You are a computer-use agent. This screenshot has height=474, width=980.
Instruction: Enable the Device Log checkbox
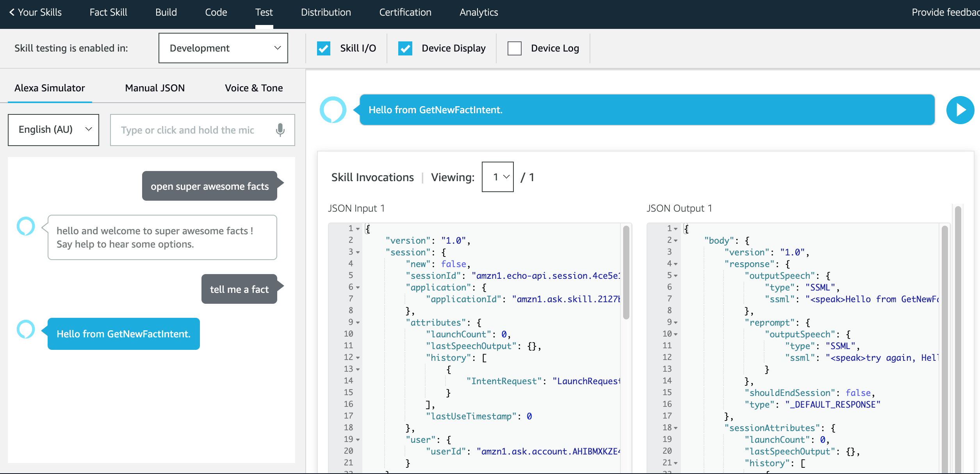tap(514, 48)
